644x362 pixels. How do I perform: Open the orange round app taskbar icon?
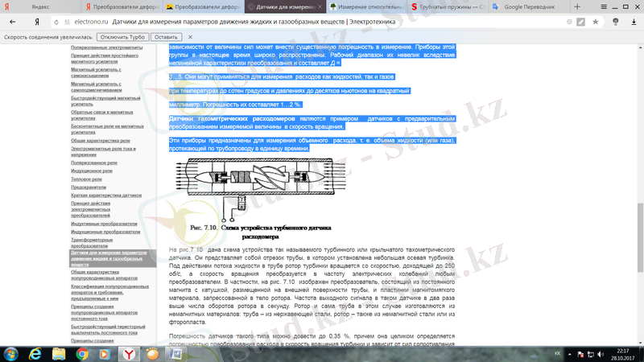[x=152, y=354]
